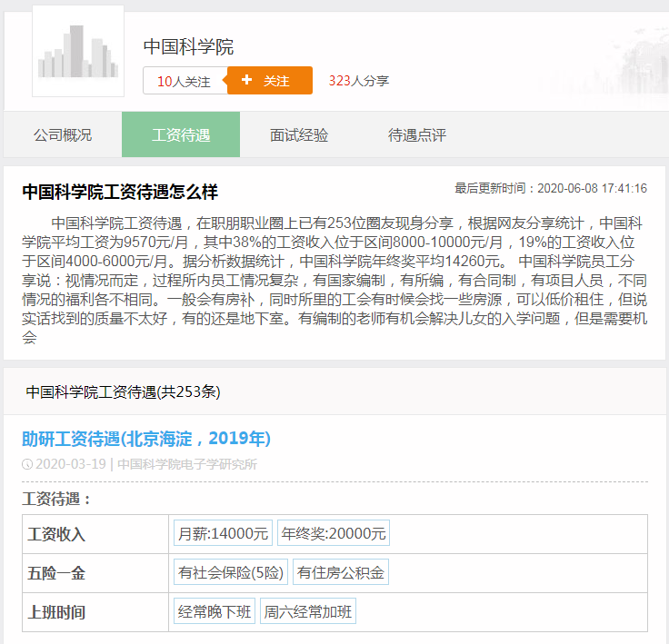Click the 10人关注 follower count
This screenshot has height=644, width=669.
(184, 81)
